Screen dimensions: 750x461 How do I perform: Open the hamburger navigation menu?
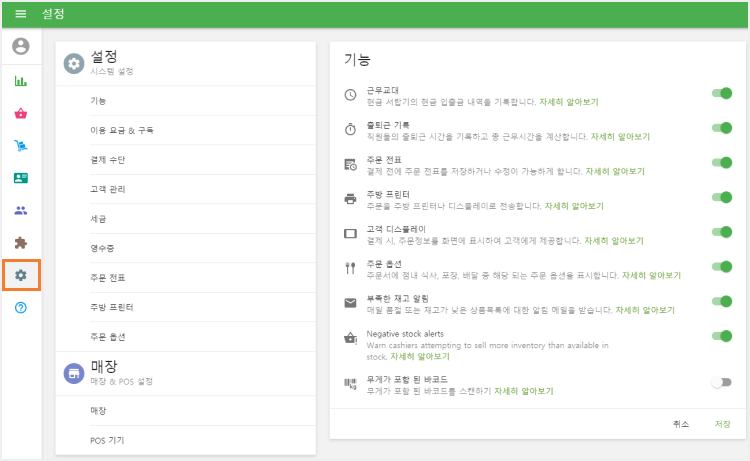point(20,14)
